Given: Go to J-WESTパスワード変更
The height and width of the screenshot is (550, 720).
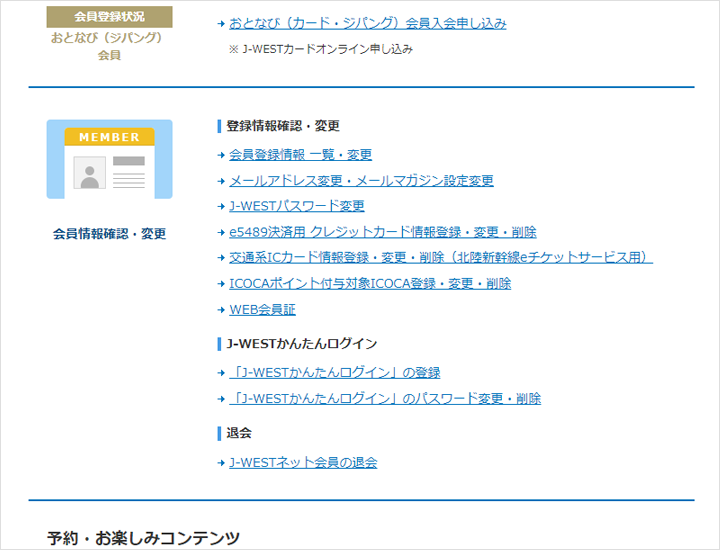Looking at the screenshot, I should 297,206.
